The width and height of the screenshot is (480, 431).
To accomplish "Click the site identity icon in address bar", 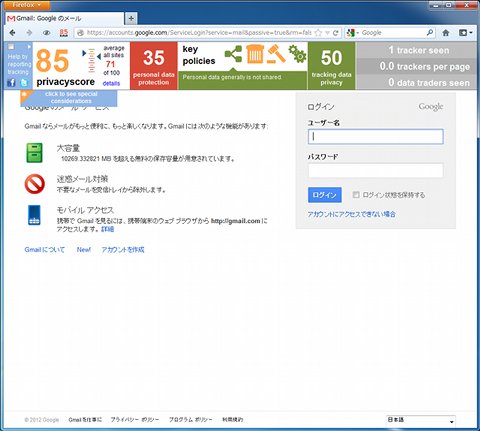I will [x=80, y=33].
